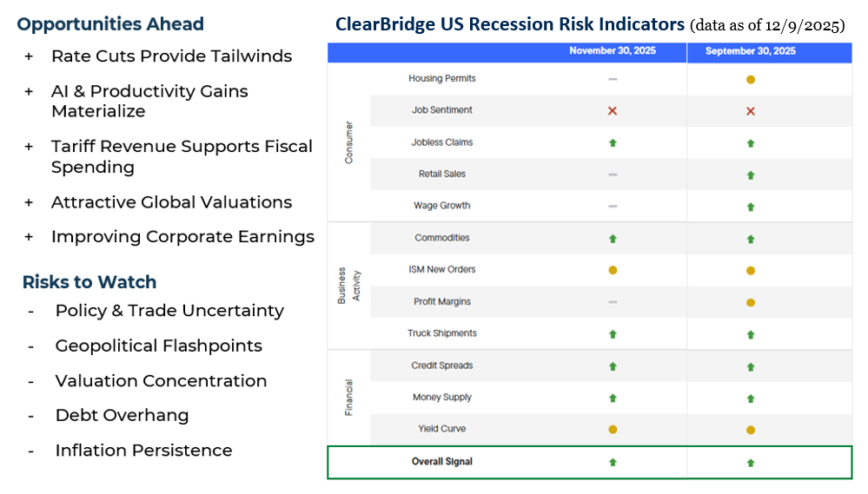Click the gray dash for Retail Sales in November
The image size is (868, 494).
pos(613,175)
